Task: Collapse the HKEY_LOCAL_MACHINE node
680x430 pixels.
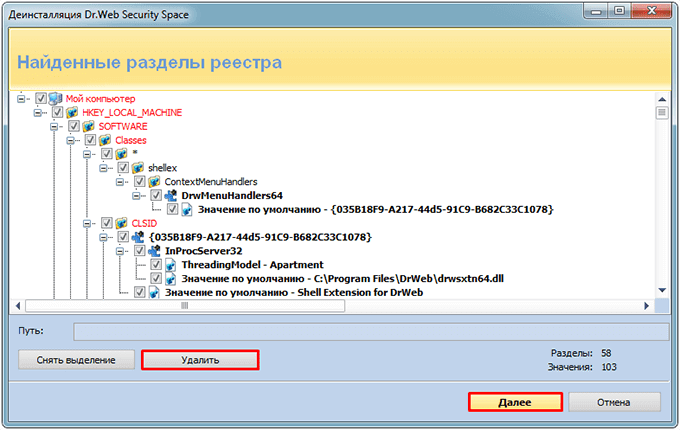Action: pyautogui.click(x=37, y=112)
